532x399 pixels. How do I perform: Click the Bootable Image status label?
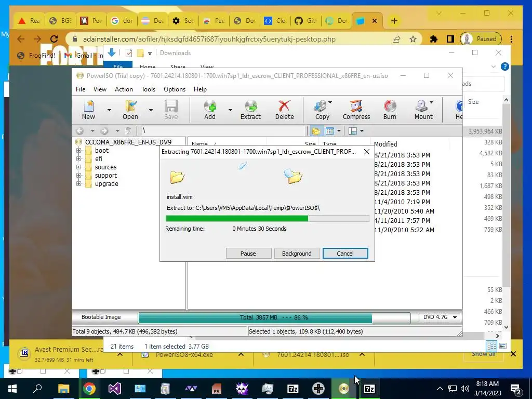click(101, 317)
